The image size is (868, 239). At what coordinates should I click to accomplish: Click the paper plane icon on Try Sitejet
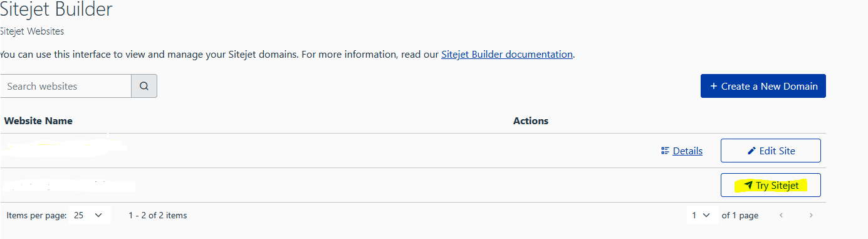tap(748, 186)
